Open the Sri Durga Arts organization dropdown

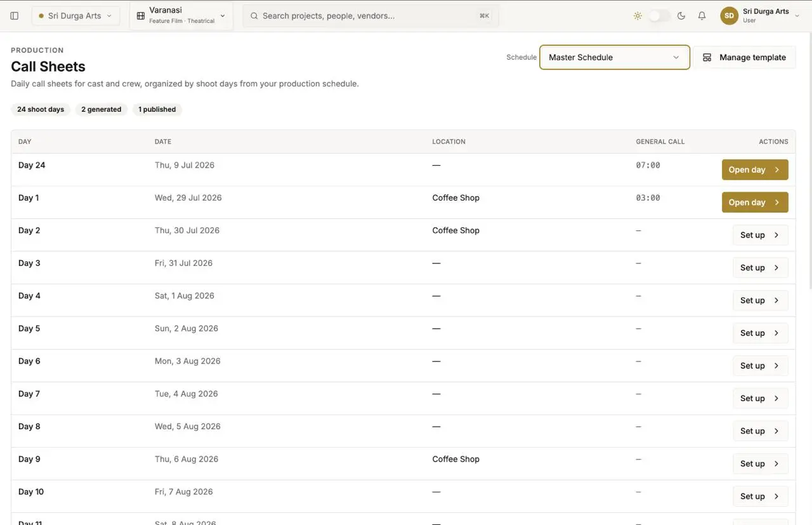[x=75, y=16]
